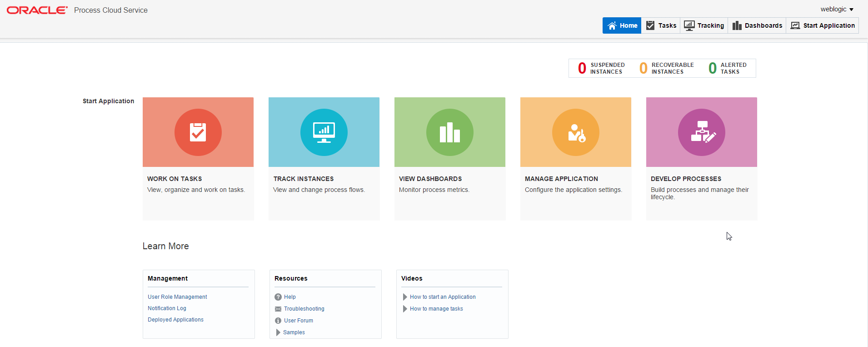Click the Work on Tasks clipboard icon
This screenshot has width=868, height=347.
click(198, 132)
